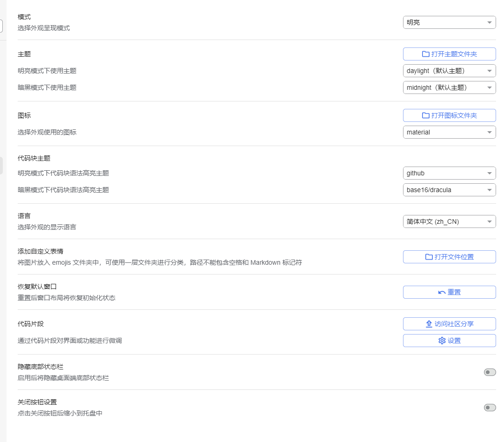Enable the 隐藏底部状态栏 toggle switch
Viewport: 504px width, 442px height.
click(490, 372)
